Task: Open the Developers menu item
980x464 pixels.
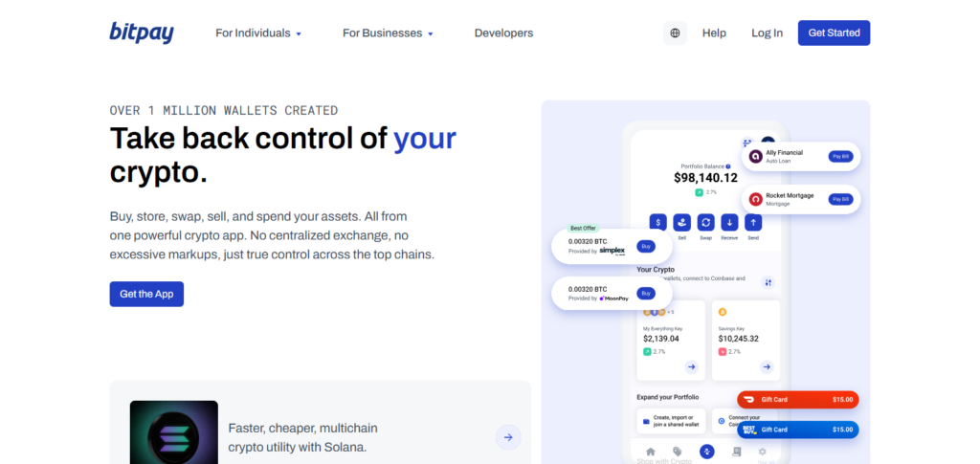Action: pos(503,33)
